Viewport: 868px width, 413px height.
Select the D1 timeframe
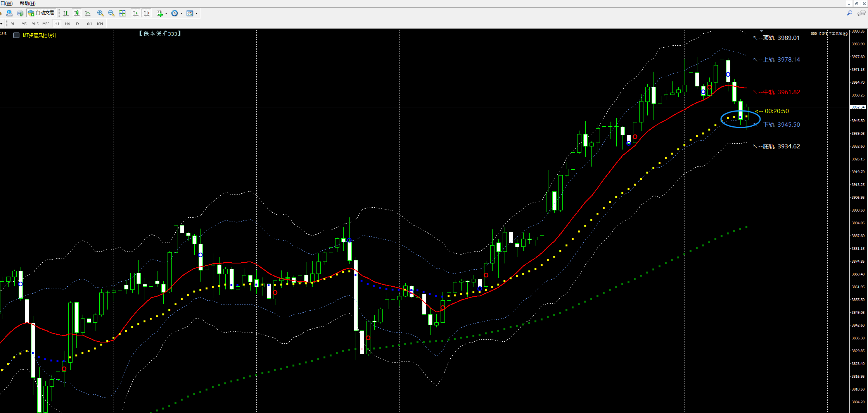(78, 24)
